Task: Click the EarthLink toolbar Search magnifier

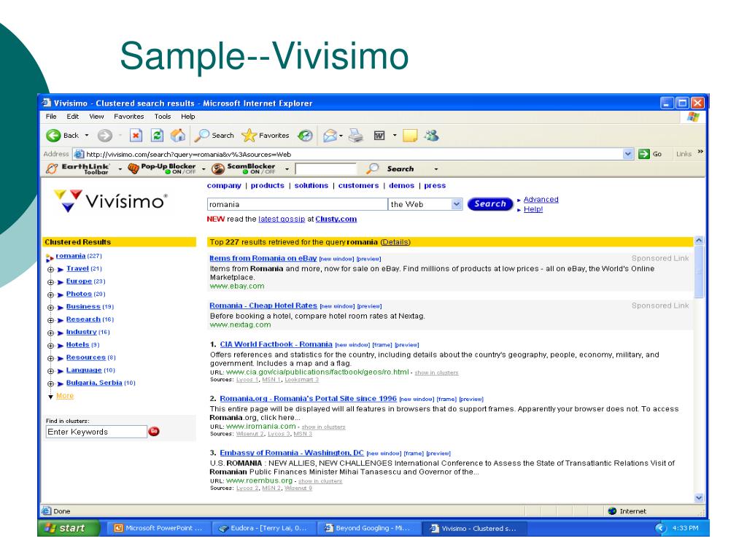Action: tap(373, 168)
